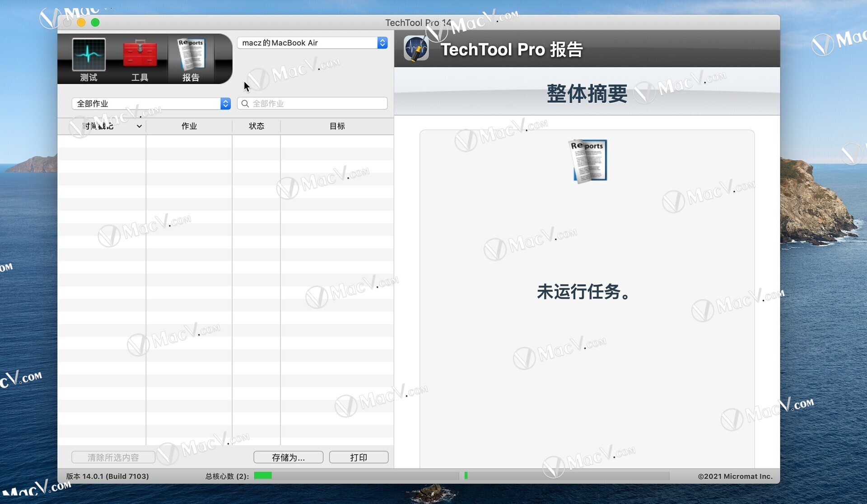
Task: Open the 测试 (Tests) section
Action: pyautogui.click(x=89, y=60)
